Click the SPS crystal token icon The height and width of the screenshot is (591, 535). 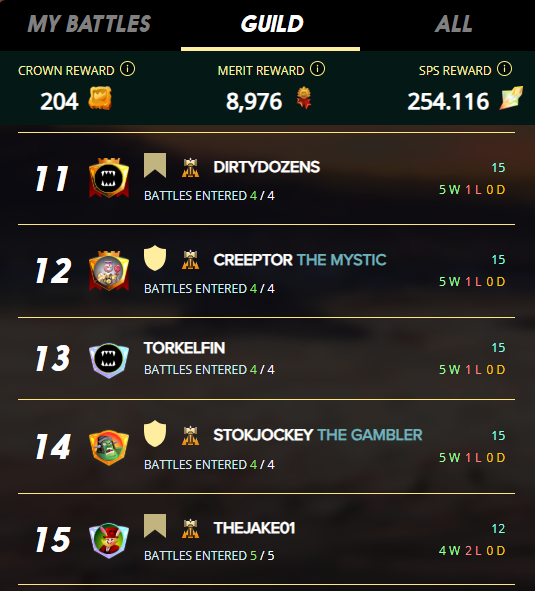[x=511, y=98]
